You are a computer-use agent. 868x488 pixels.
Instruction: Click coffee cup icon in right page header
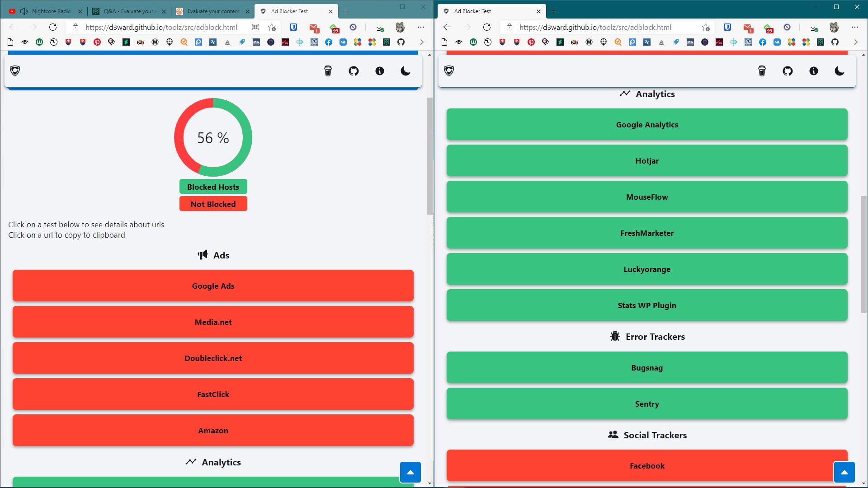[762, 71]
